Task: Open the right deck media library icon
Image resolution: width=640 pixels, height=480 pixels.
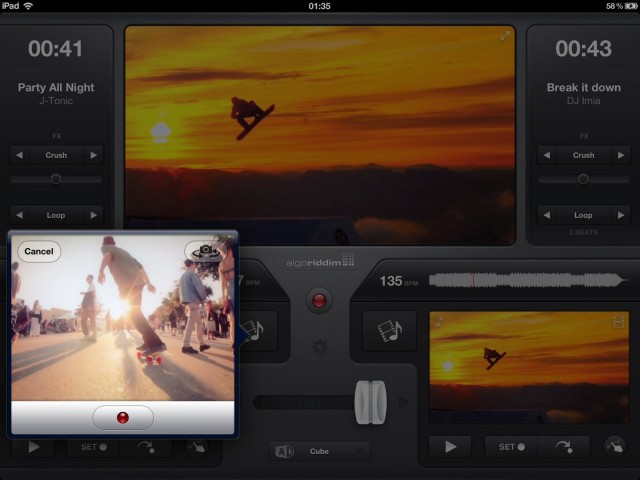Action: click(x=389, y=329)
